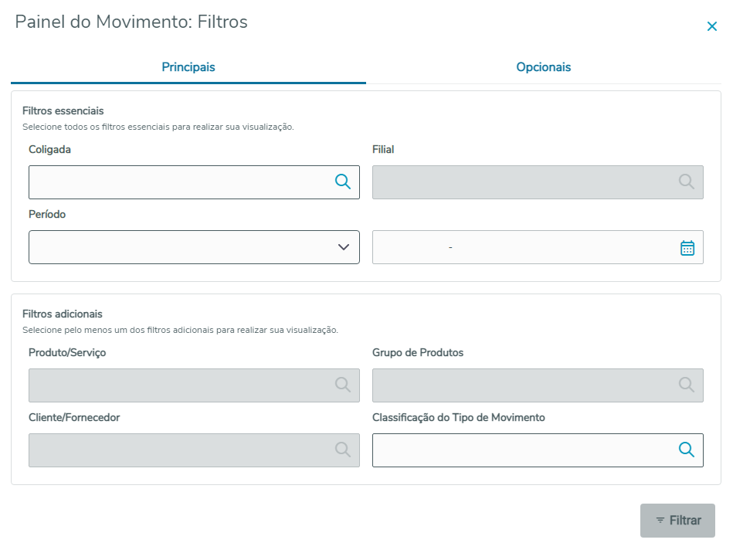Image resolution: width=733 pixels, height=560 pixels.
Task: Focus the Cliente/Fornecedor input field
Action: [x=178, y=450]
